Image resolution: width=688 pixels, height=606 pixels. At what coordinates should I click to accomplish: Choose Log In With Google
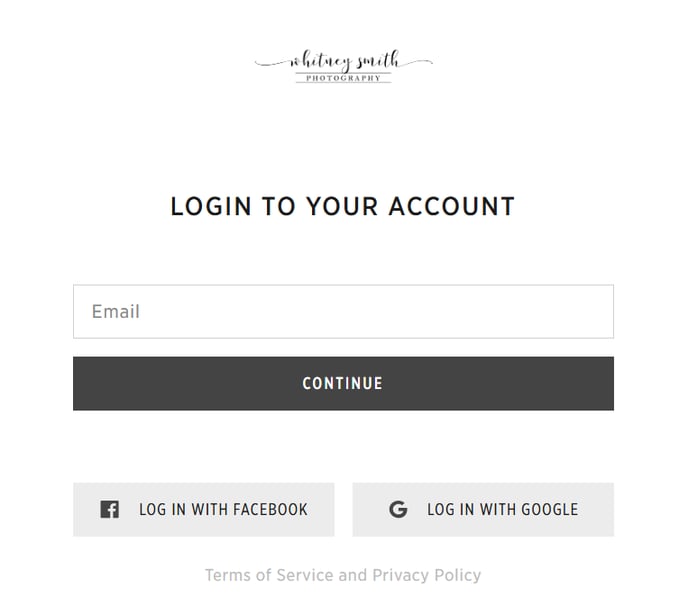coord(483,509)
